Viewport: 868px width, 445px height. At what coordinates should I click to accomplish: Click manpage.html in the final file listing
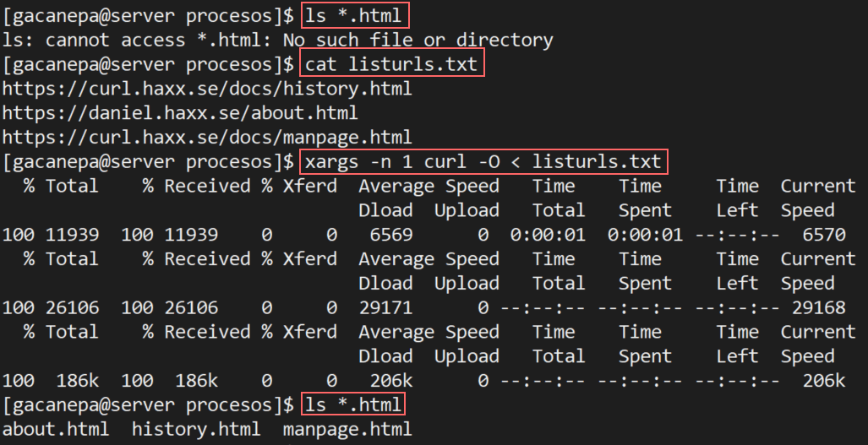coord(347,430)
